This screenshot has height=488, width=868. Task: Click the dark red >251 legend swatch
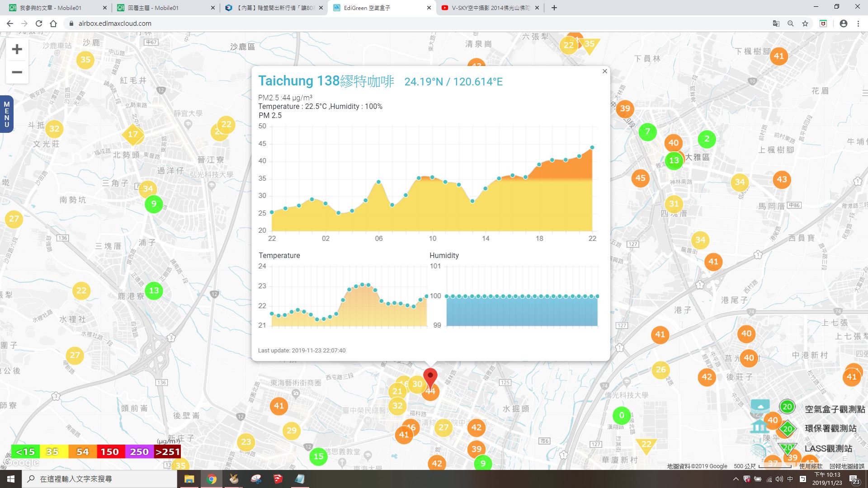pyautogui.click(x=167, y=452)
